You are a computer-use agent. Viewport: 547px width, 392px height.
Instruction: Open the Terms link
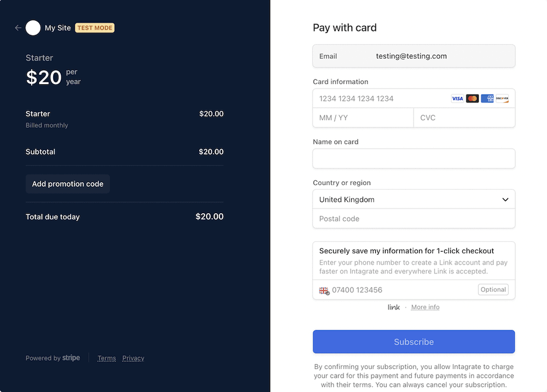(x=107, y=358)
